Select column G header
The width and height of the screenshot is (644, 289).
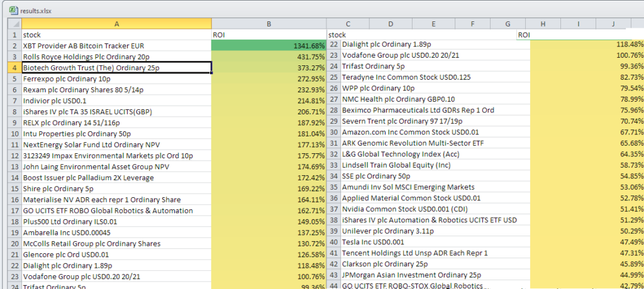[x=508, y=24]
